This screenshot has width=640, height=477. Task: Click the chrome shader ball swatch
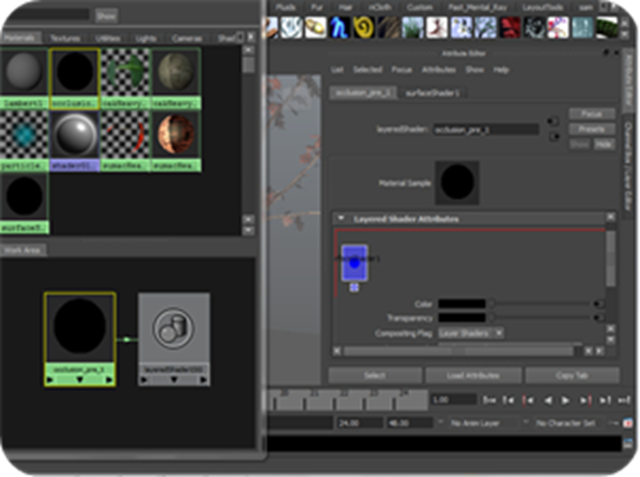(x=76, y=134)
